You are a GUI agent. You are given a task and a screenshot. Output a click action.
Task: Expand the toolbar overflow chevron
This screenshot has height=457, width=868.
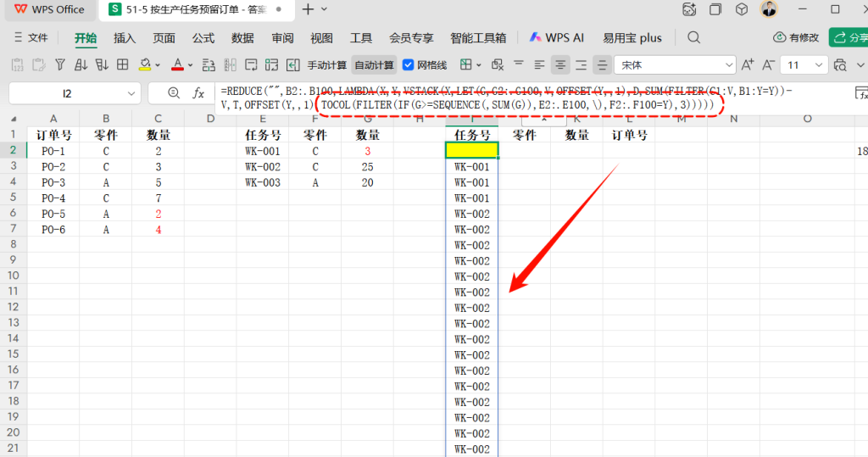click(860, 65)
